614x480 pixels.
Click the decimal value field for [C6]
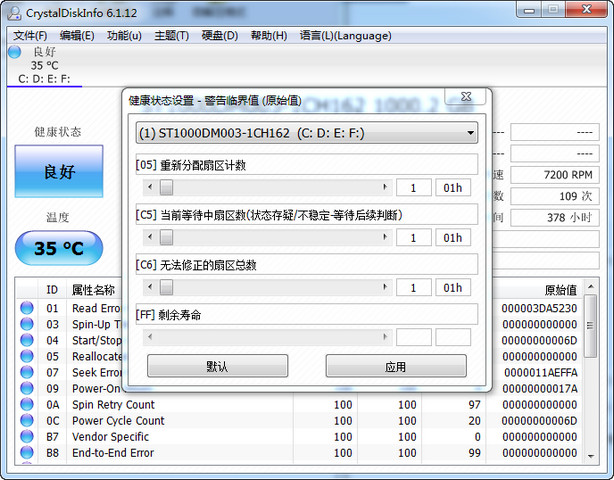(414, 288)
